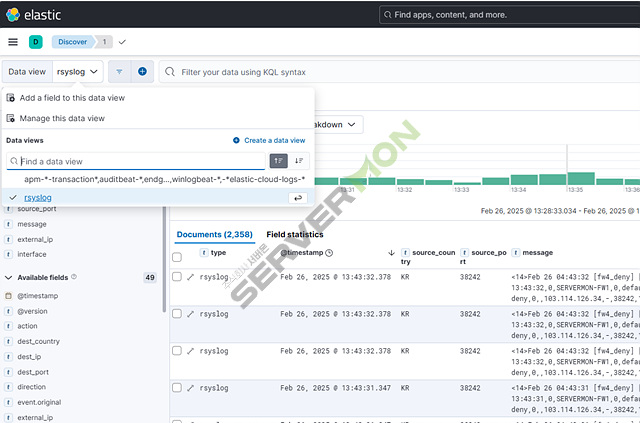This screenshot has width=640, height=423.
Task: Click search magnifier in KQL bar
Action: pyautogui.click(x=170, y=72)
